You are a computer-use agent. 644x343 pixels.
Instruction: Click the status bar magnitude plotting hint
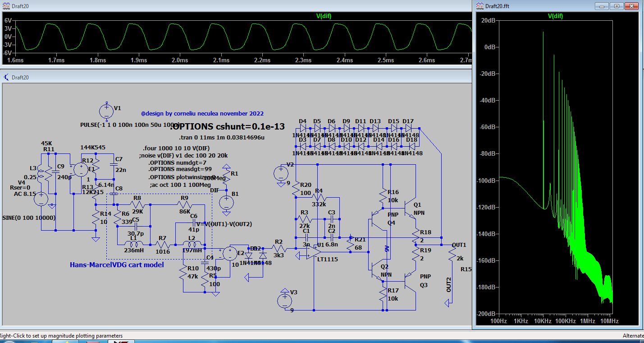61,336
